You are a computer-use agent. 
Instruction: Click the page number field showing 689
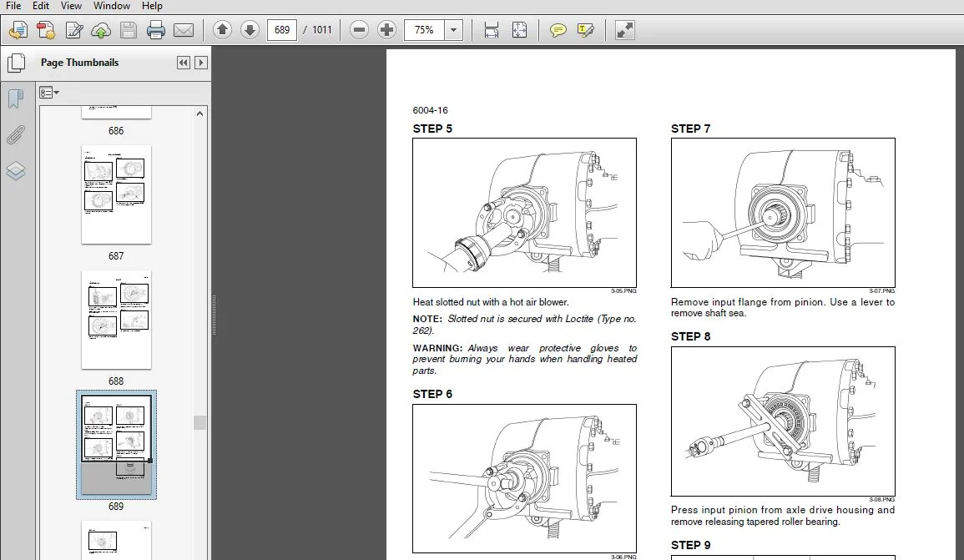tap(282, 29)
